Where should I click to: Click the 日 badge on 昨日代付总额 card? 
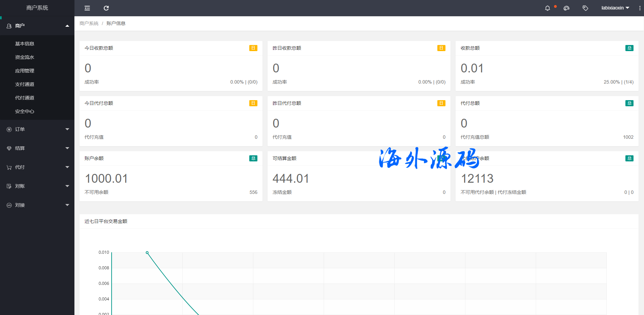[441, 103]
